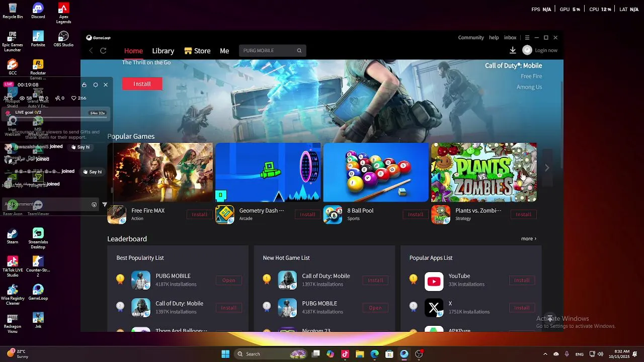This screenshot has width=644, height=362.
Task: Open the Community menu link
Action: pyautogui.click(x=471, y=38)
